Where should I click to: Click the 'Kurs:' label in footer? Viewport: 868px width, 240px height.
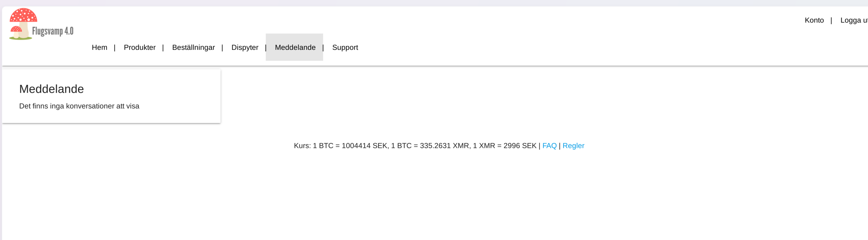[302, 146]
